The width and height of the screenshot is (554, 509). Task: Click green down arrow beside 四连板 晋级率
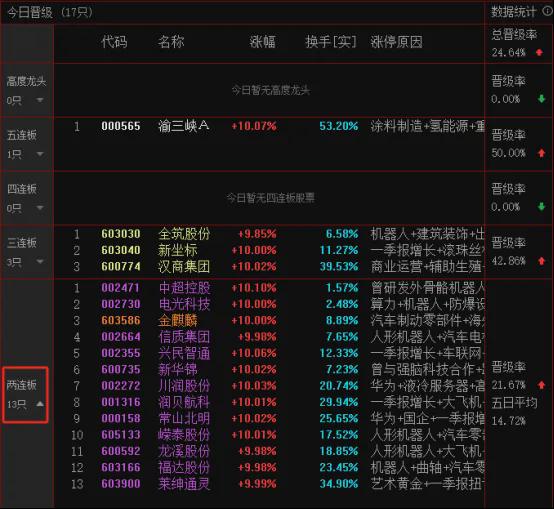click(x=541, y=207)
